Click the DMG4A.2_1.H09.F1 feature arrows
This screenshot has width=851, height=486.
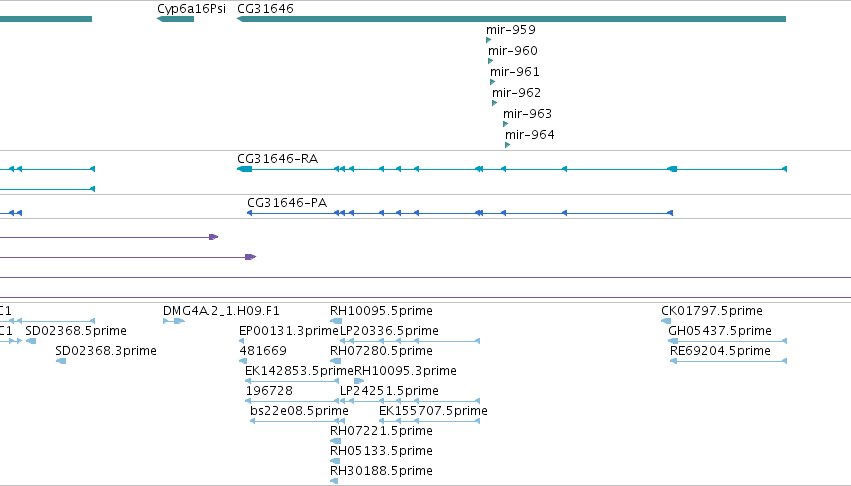point(174,321)
